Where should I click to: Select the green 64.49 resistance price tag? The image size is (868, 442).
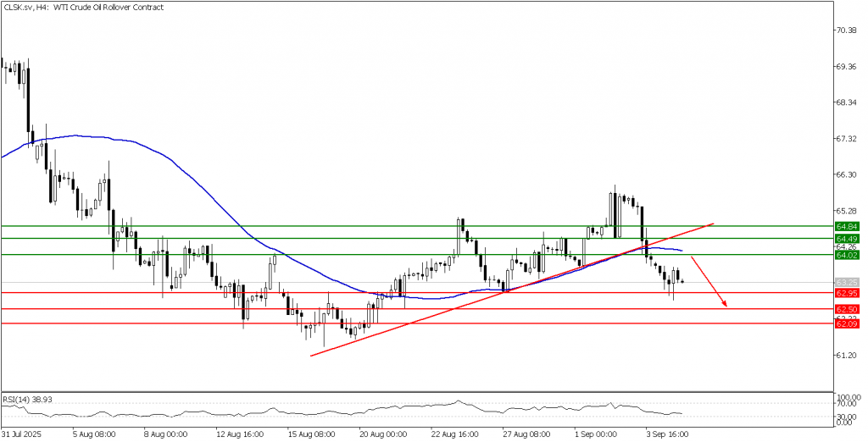847,239
